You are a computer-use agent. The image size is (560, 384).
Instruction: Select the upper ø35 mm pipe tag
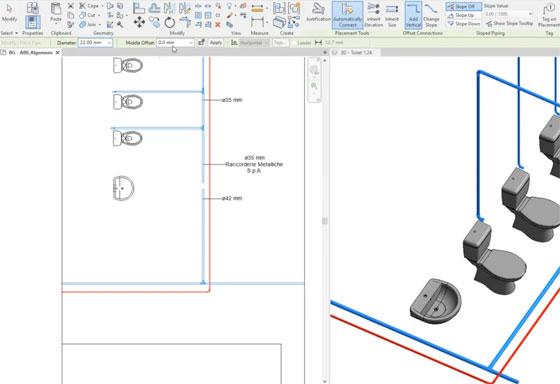tap(232, 100)
